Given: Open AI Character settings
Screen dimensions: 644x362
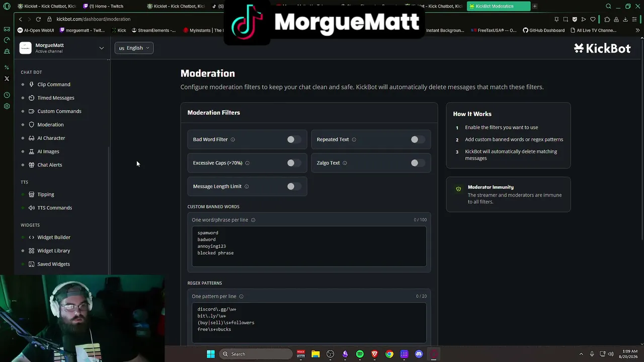Looking at the screenshot, I should click(51, 138).
